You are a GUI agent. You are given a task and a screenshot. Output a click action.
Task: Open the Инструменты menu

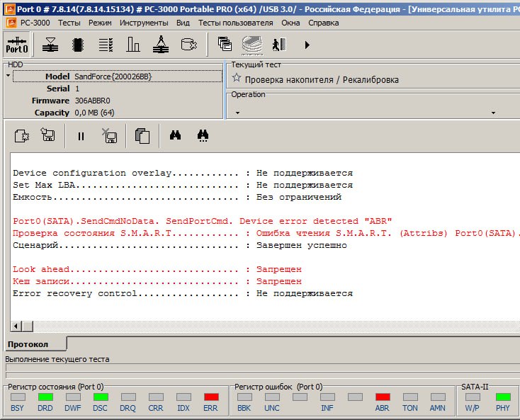(144, 23)
